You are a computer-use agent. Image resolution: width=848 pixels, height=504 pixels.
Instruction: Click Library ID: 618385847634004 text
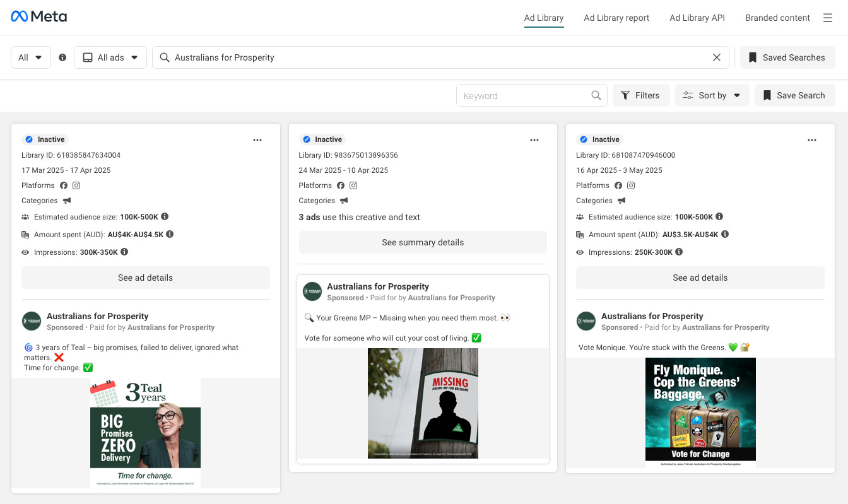click(71, 155)
